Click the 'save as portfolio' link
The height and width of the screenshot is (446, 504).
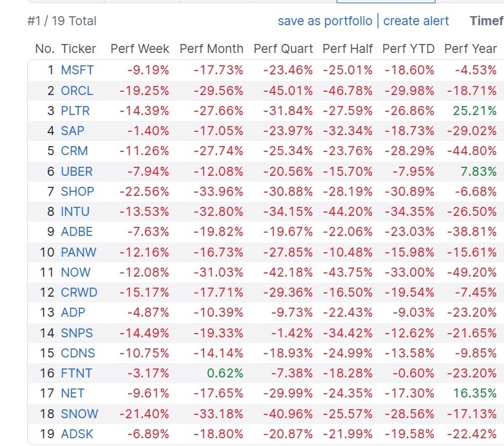click(325, 21)
